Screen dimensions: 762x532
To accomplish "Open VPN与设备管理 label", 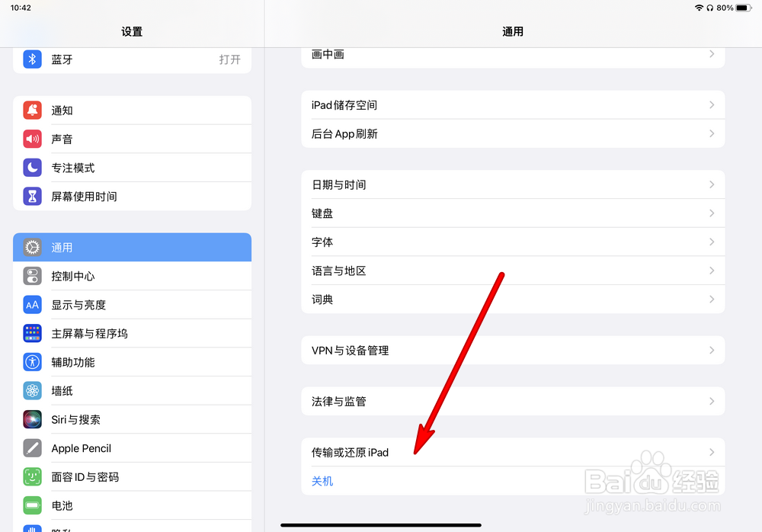I will [350, 350].
